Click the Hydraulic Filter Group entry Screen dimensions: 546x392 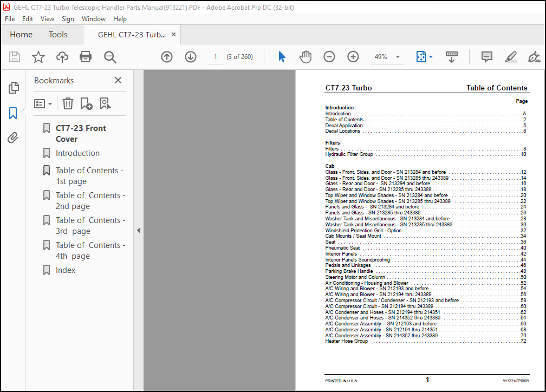pyautogui.click(x=426, y=154)
